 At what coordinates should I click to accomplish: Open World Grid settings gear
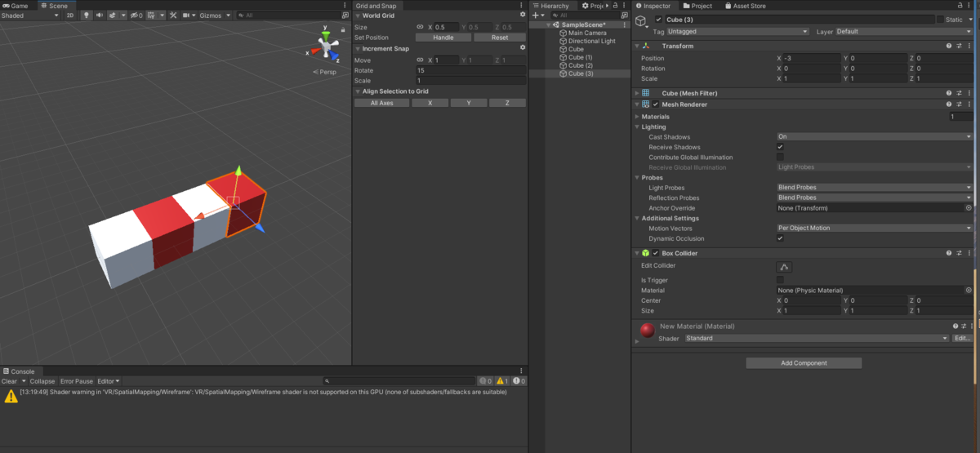coord(523,16)
